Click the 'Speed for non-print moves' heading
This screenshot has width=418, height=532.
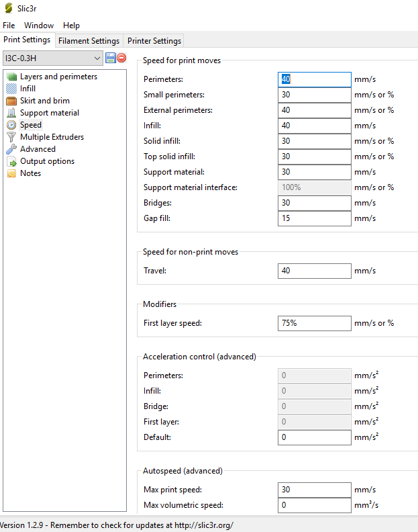coord(191,252)
